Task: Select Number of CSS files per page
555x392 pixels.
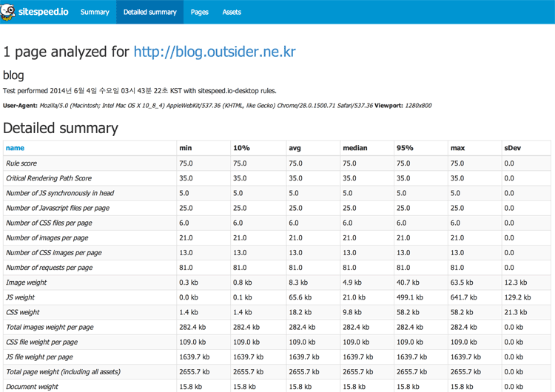Action: click(49, 223)
